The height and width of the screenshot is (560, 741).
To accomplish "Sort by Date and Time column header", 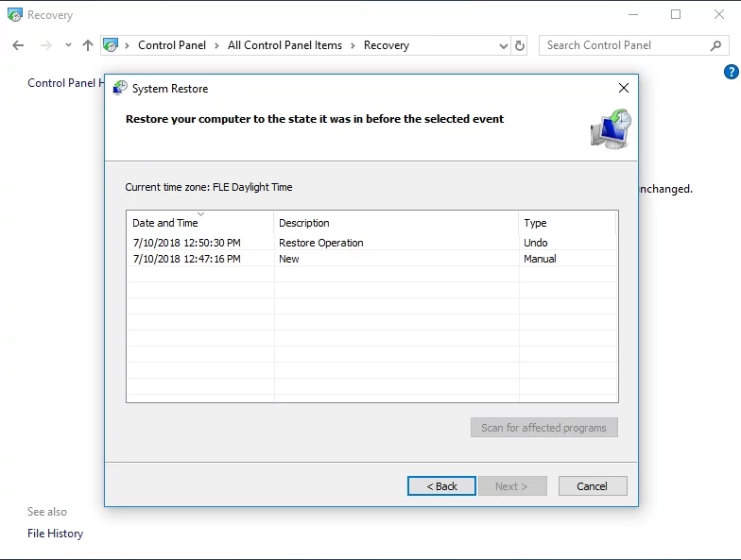I will [x=200, y=223].
